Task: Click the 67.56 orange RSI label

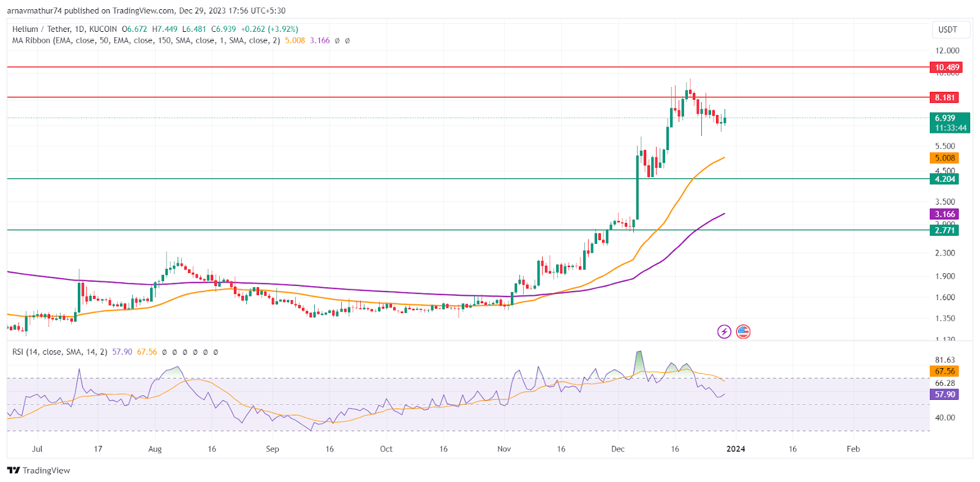Action: (944, 371)
